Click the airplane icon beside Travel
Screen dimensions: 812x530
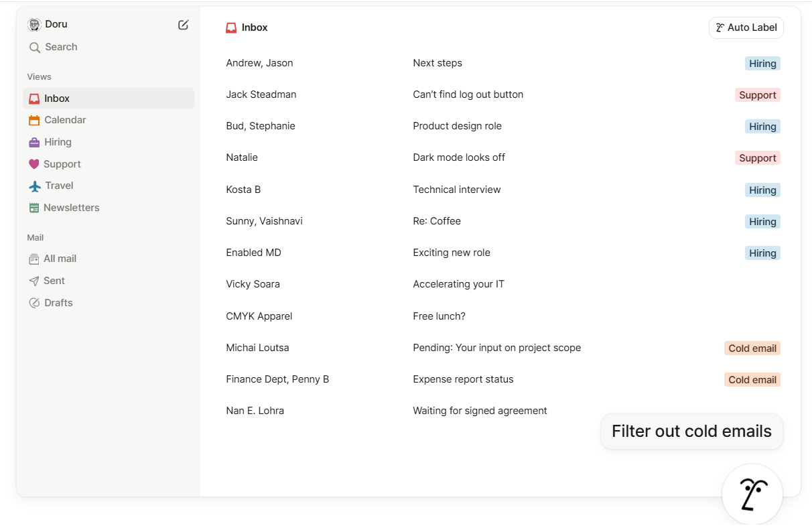pyautogui.click(x=34, y=186)
